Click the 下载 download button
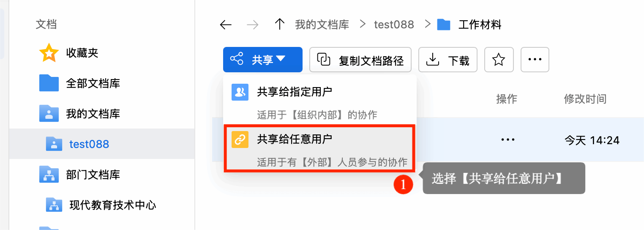 pyautogui.click(x=448, y=60)
